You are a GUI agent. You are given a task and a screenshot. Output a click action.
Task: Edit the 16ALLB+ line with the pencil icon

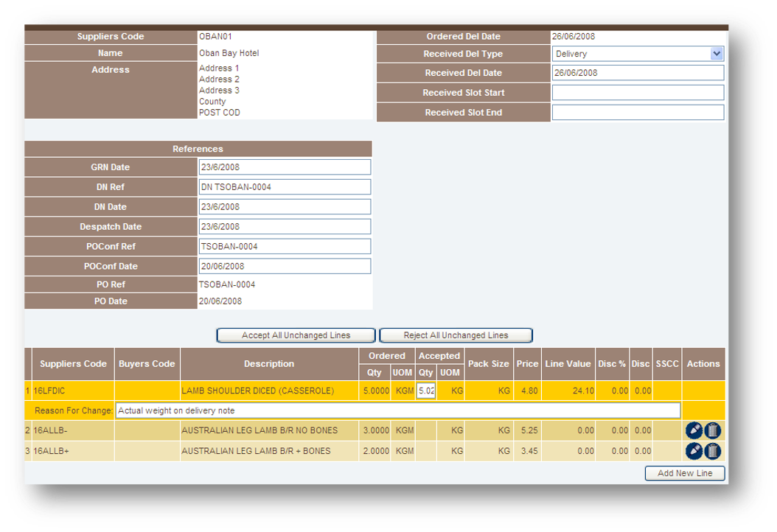tap(694, 451)
